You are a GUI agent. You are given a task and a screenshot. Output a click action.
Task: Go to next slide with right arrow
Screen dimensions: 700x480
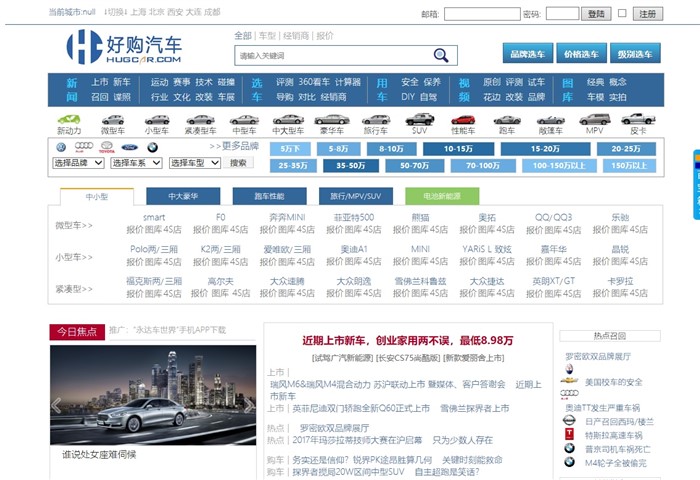[x=249, y=405]
